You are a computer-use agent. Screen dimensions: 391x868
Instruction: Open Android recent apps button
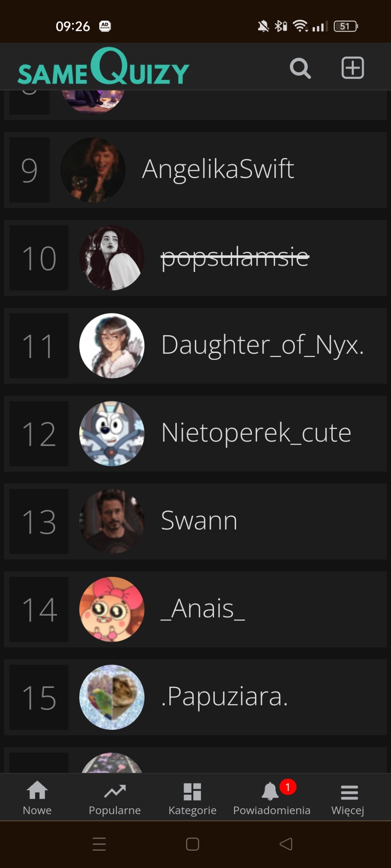pos(99,844)
